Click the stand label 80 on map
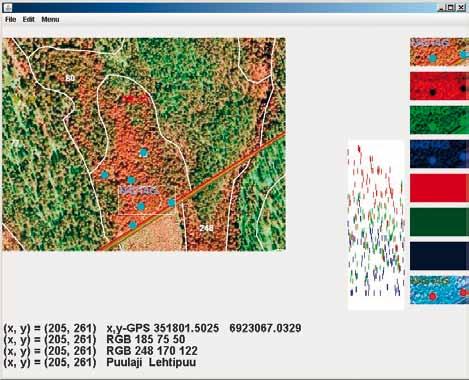The image size is (469, 380). 70,78
